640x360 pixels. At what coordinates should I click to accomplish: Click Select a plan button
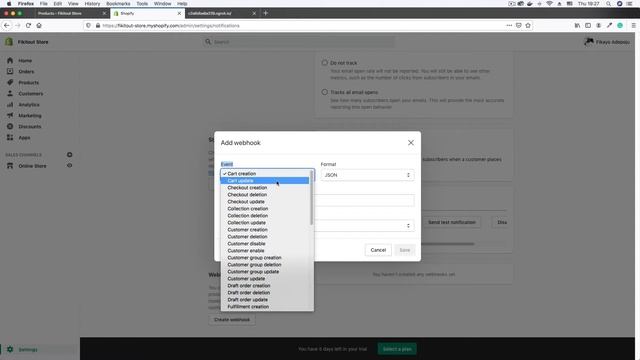click(397, 349)
